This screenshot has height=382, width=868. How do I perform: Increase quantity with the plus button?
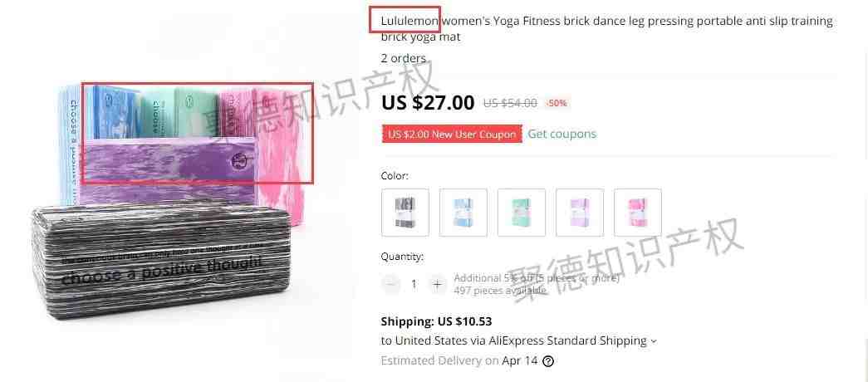click(437, 284)
